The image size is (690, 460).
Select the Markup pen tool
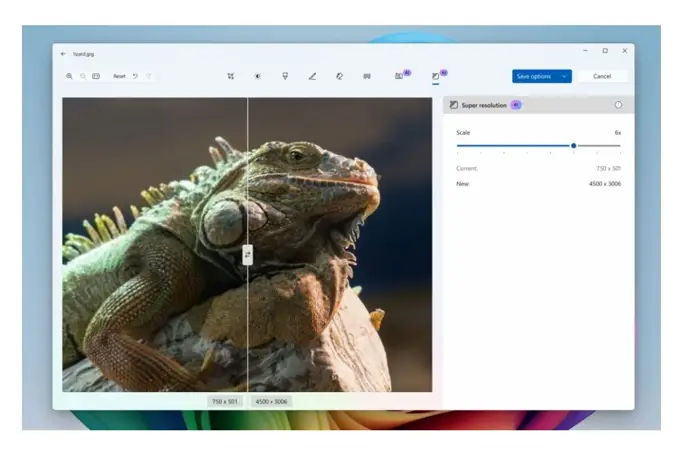[x=312, y=76]
